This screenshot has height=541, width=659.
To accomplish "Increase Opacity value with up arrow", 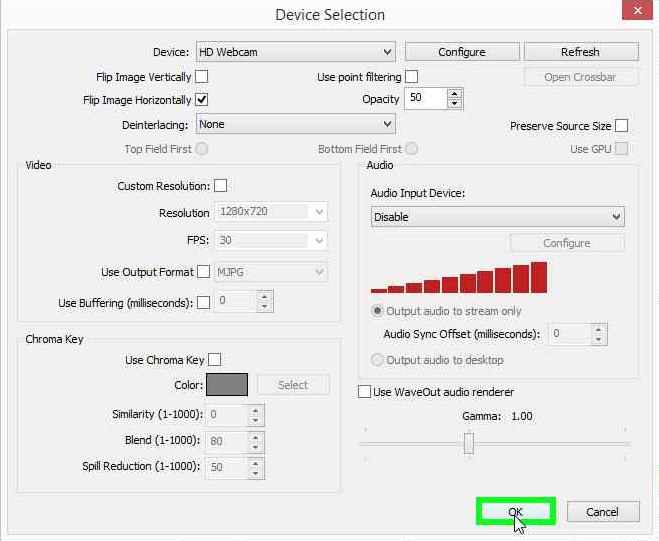I will point(455,94).
